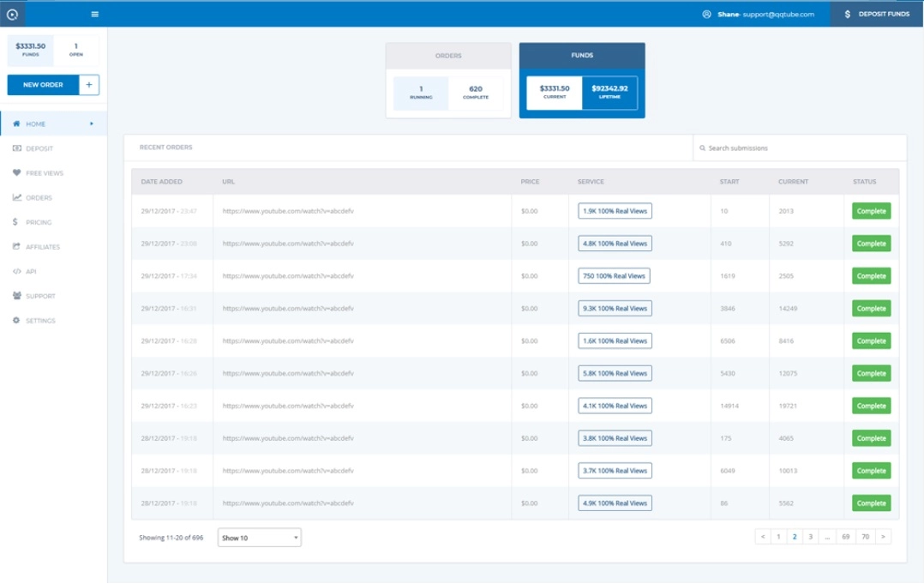The width and height of the screenshot is (924, 584).
Task: Click the Deposit cash icon in sidebar
Action: pos(16,148)
